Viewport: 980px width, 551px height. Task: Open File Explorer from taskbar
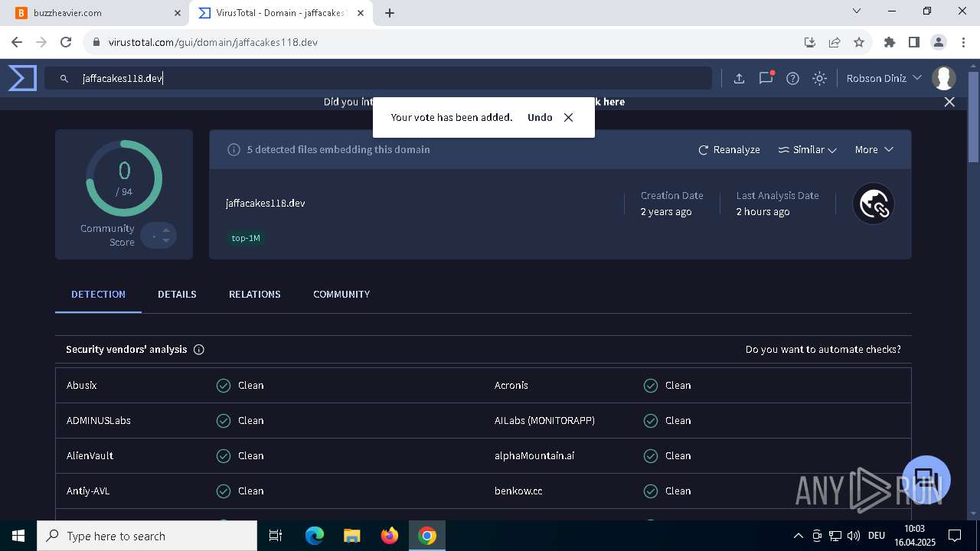point(351,536)
